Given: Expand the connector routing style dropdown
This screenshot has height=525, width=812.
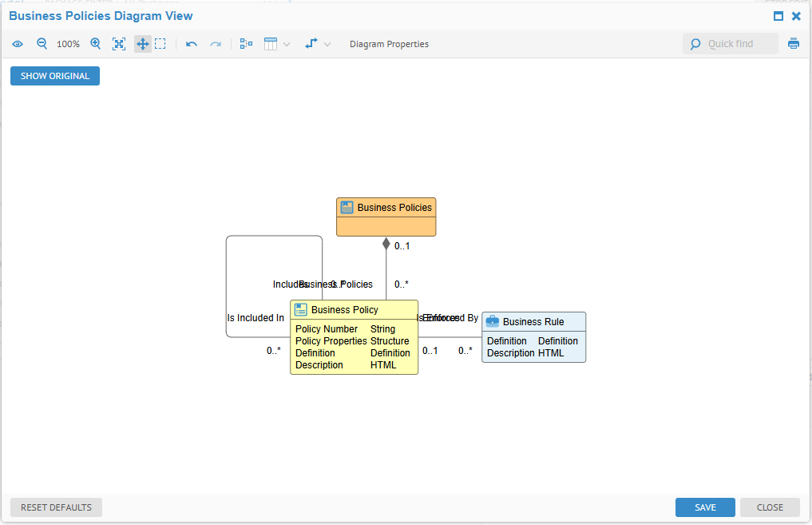Looking at the screenshot, I should click(317, 44).
